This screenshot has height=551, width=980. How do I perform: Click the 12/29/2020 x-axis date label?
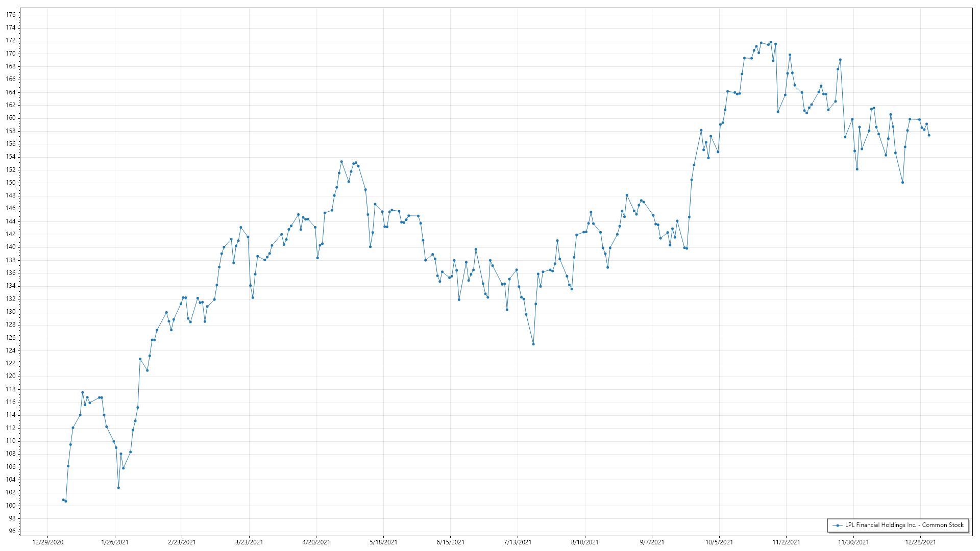coord(47,542)
